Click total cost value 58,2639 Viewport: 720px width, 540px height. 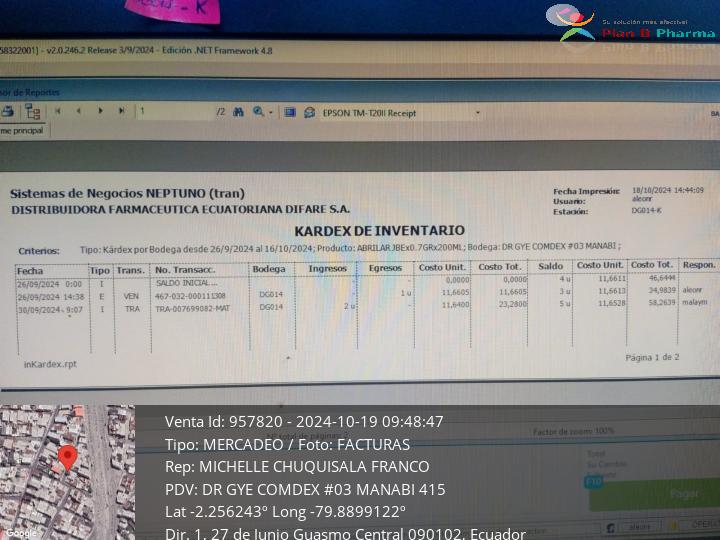(661, 303)
